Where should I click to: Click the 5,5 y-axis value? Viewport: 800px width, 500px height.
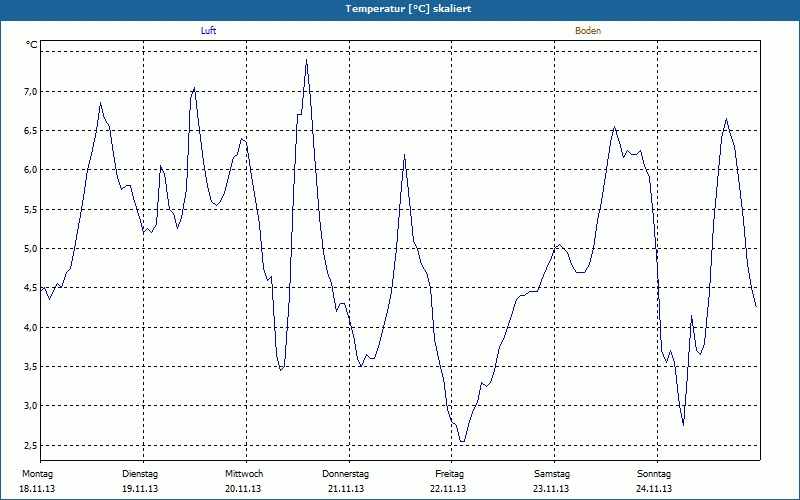coord(31,209)
